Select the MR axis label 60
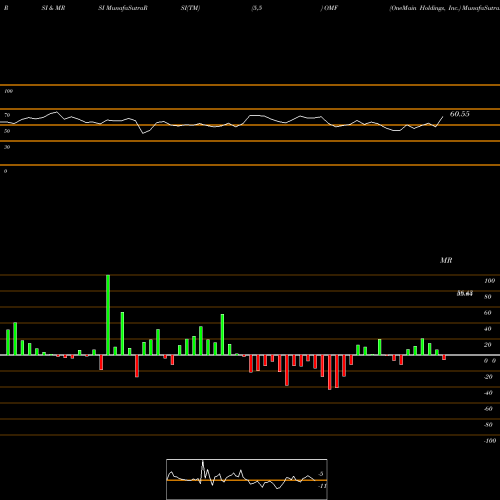 [488, 313]
